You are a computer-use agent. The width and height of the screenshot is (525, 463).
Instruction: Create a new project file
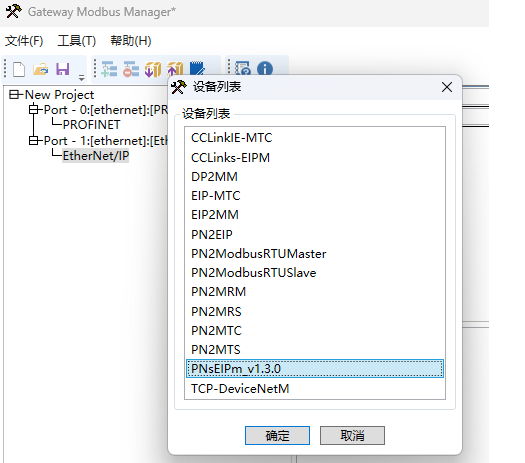click(x=19, y=70)
